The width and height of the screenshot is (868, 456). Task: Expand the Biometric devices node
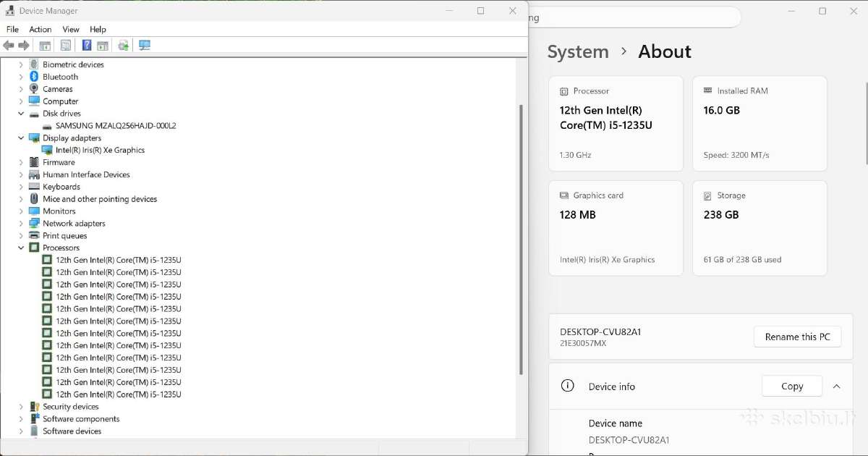click(x=21, y=64)
